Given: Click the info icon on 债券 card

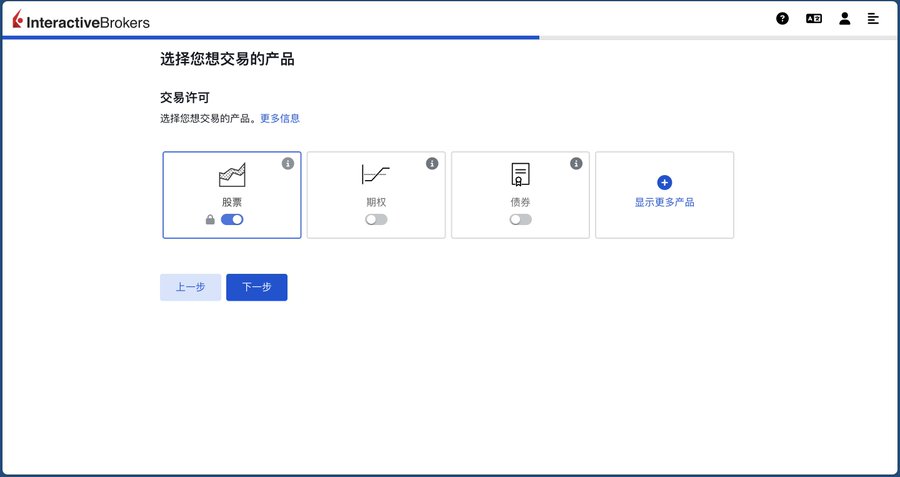Looking at the screenshot, I should [576, 164].
